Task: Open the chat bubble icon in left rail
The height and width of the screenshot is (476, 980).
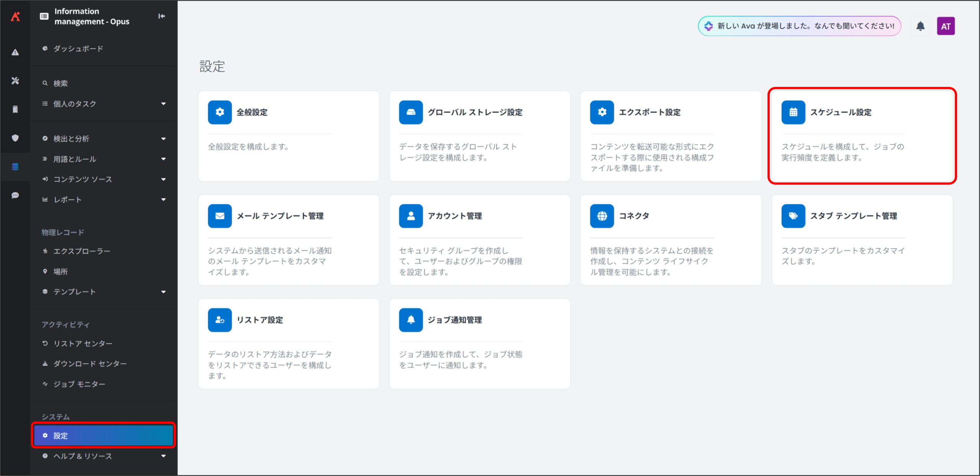Action: [x=15, y=196]
